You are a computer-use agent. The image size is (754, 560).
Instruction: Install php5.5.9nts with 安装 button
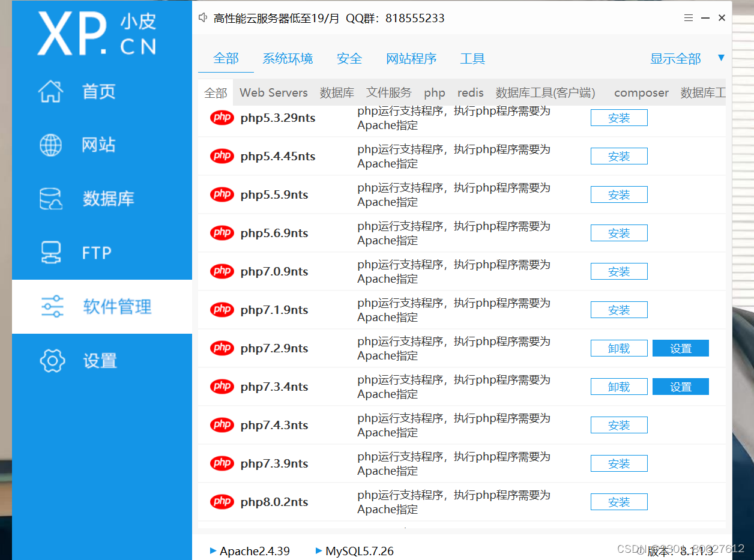pyautogui.click(x=619, y=194)
